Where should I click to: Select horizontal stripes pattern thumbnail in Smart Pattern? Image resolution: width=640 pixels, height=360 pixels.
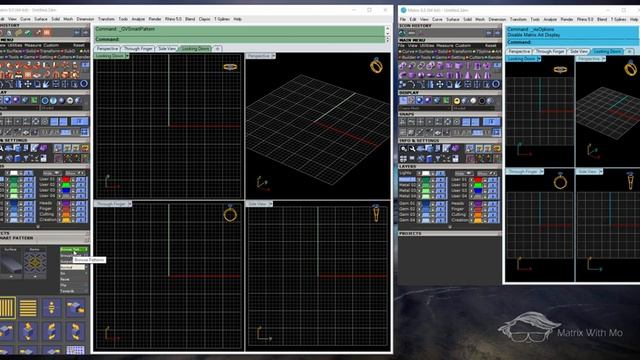point(28,308)
